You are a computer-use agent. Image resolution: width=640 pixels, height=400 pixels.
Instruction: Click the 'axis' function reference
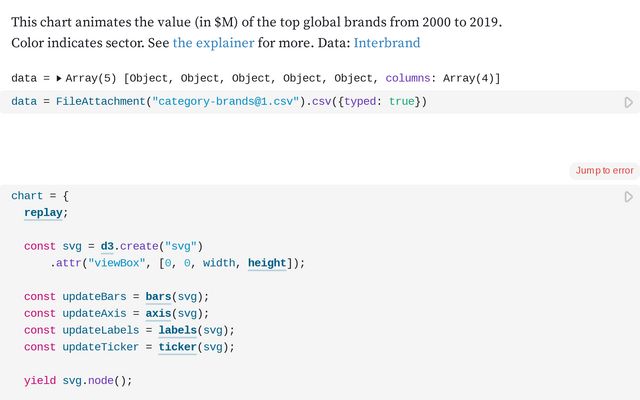[x=158, y=313]
